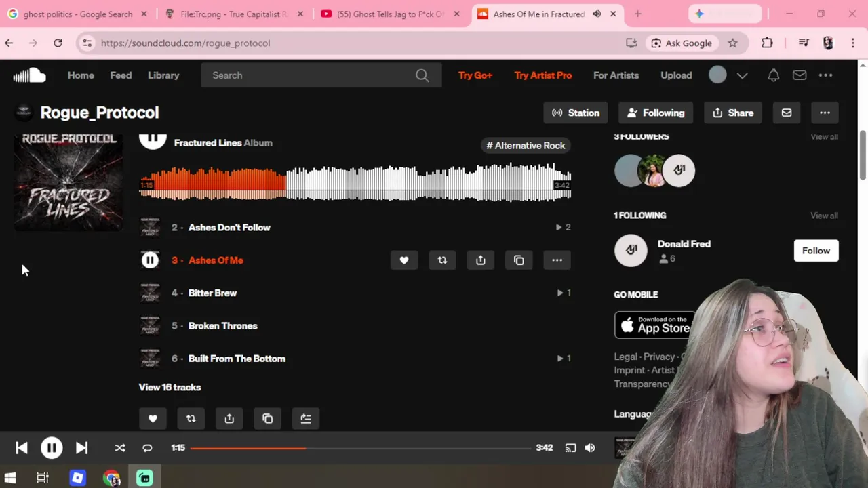View all followers
The height and width of the screenshot is (488, 868).
coord(824,137)
